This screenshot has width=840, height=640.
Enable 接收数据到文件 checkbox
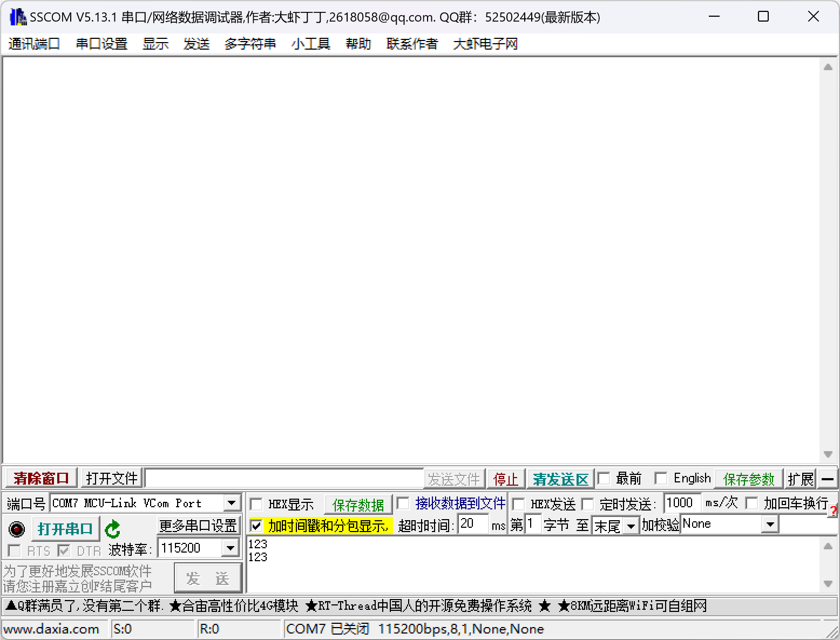pyautogui.click(x=403, y=503)
